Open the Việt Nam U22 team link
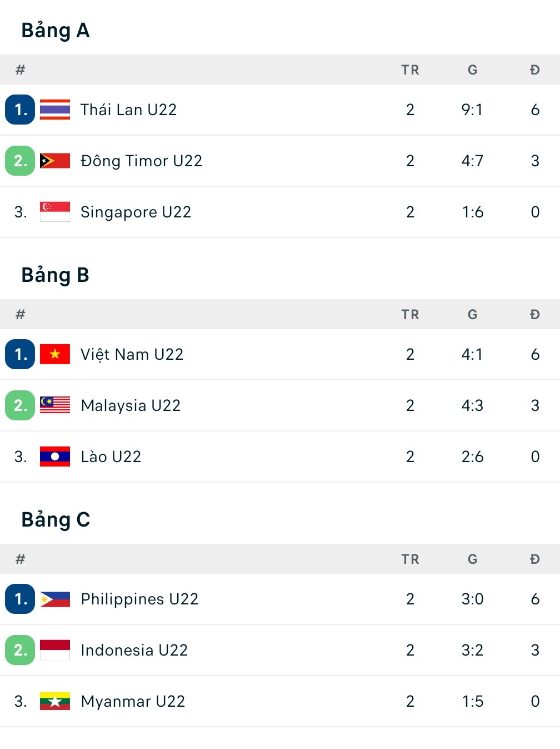 [132, 354]
